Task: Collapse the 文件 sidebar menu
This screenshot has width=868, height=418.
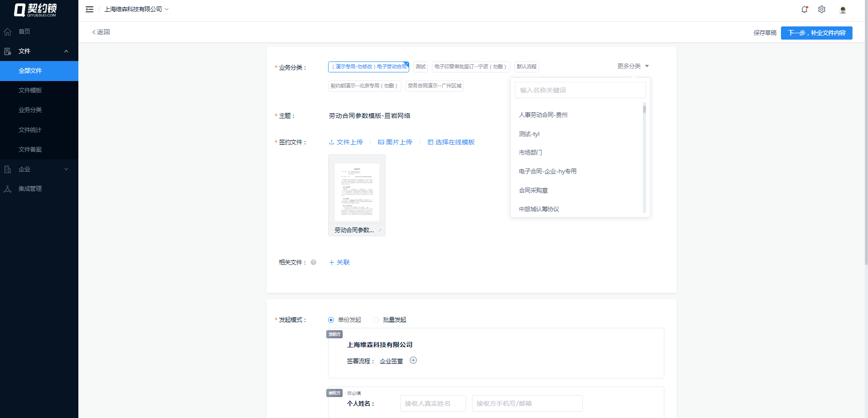Action: 66,51
